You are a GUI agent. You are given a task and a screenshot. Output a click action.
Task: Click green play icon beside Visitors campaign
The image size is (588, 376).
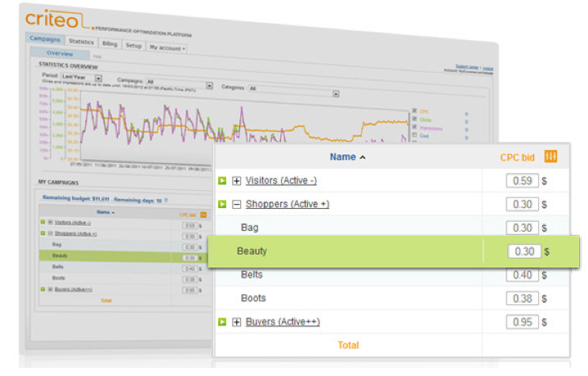[222, 181]
